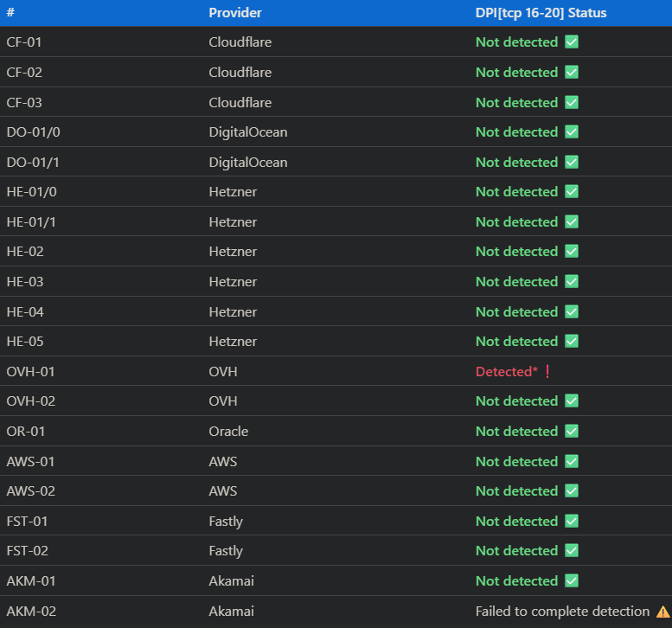672x628 pixels.
Task: Click the green check icon in DO-01/0 row
Action: pos(572,131)
